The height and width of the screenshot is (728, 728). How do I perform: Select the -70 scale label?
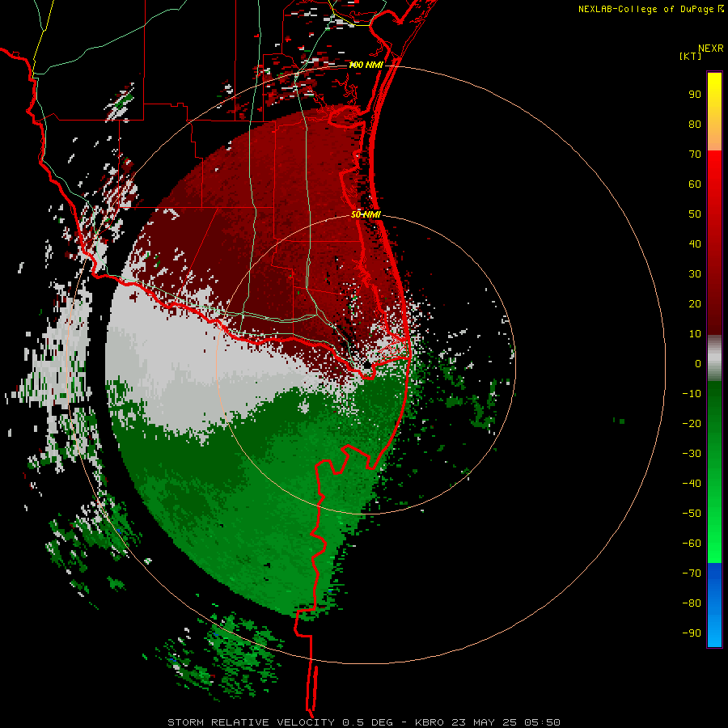692,573
